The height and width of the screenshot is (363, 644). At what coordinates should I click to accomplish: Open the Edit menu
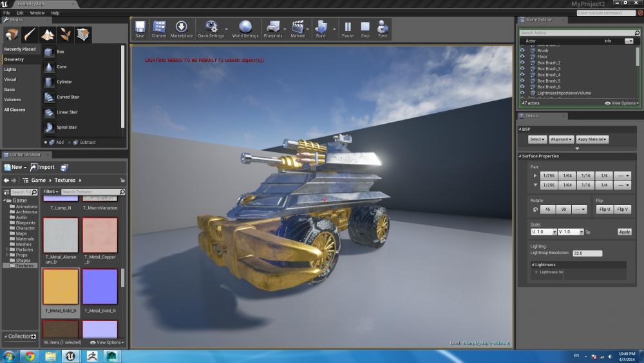[20, 13]
